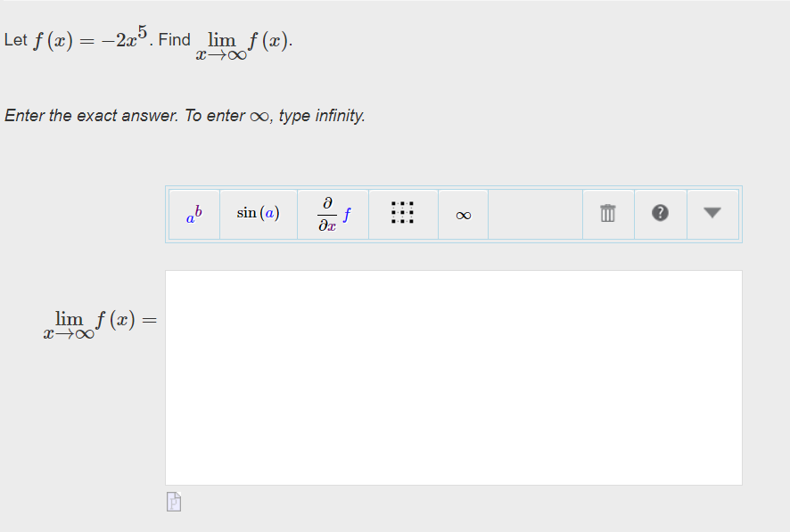Screen dimensions: 790x532
Task: Activate the blank toolbar slot
Action: point(535,213)
